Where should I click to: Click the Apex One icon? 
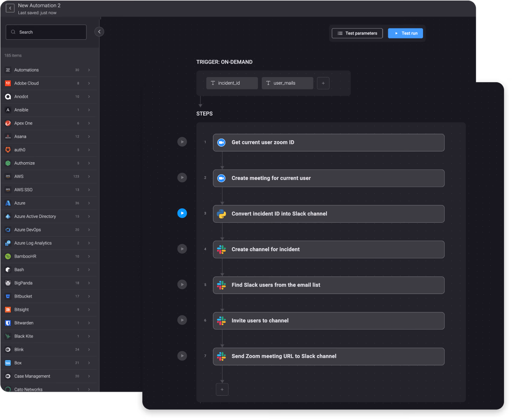point(8,123)
